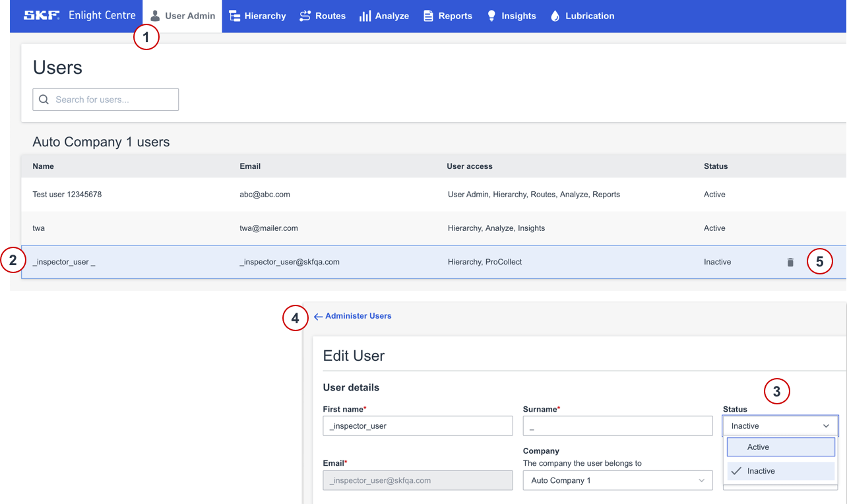The height and width of the screenshot is (504, 847).
Task: Click the Email column header
Action: 250,166
